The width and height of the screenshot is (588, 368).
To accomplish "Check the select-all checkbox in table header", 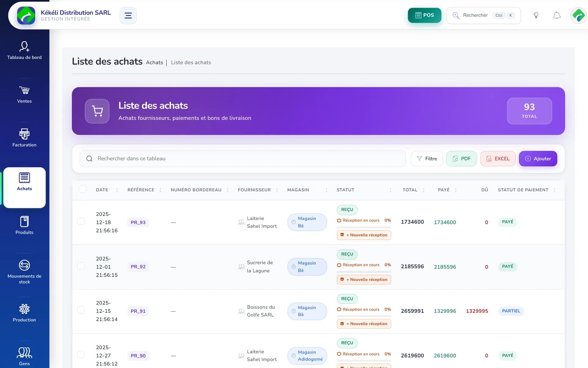I will click(x=82, y=189).
